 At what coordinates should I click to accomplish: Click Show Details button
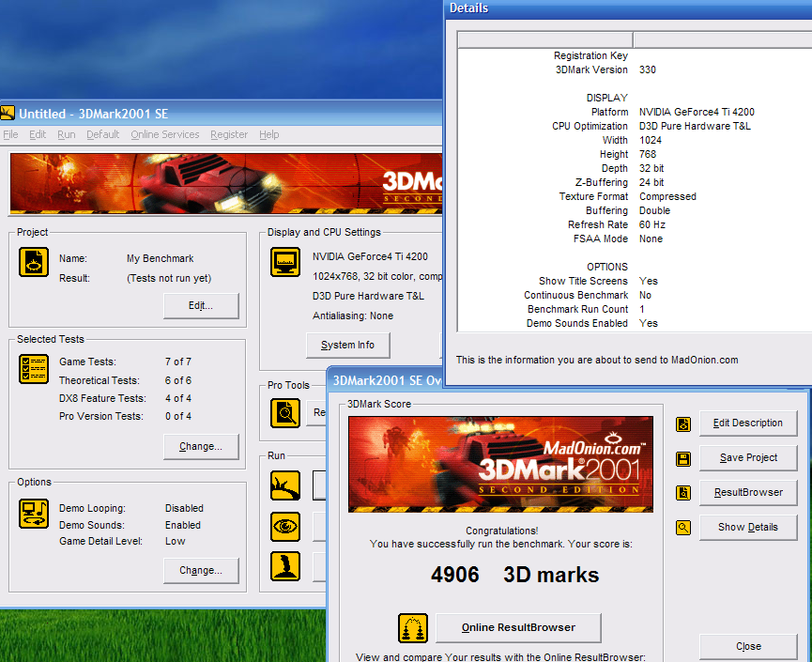coord(748,528)
